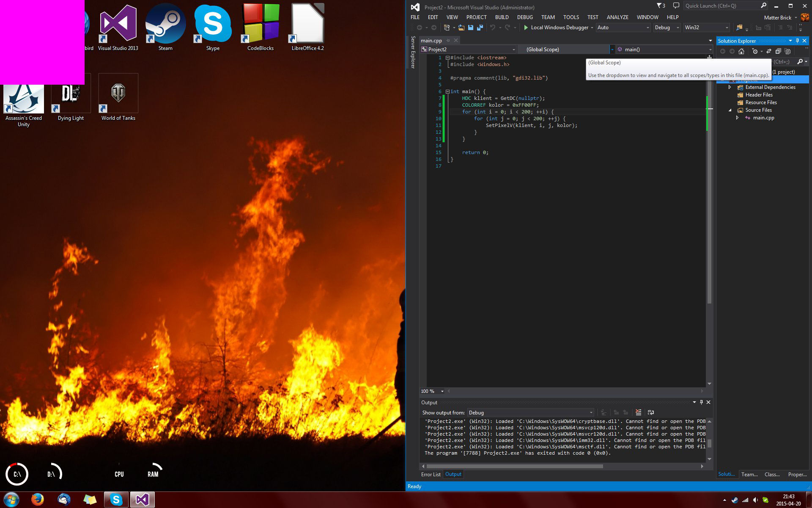Open the zoom 100 % dropdown
Viewport: 812px width, 508px height.
coord(442,391)
